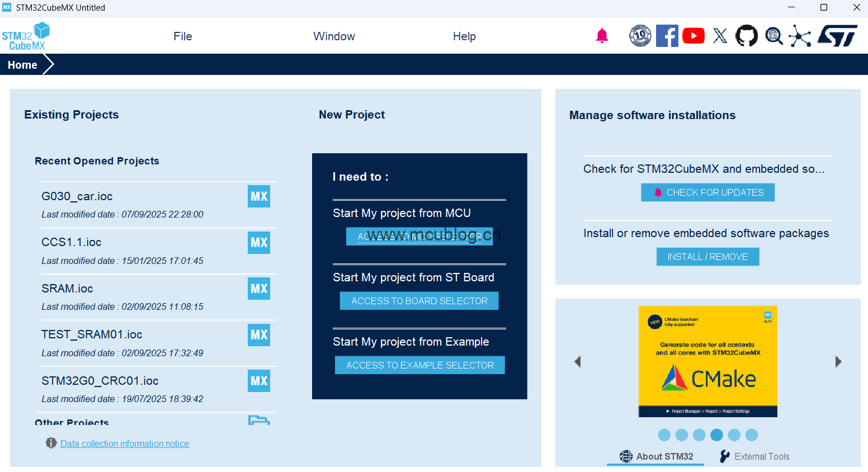
Task: Click the ST company logo
Action: pyautogui.click(x=837, y=36)
